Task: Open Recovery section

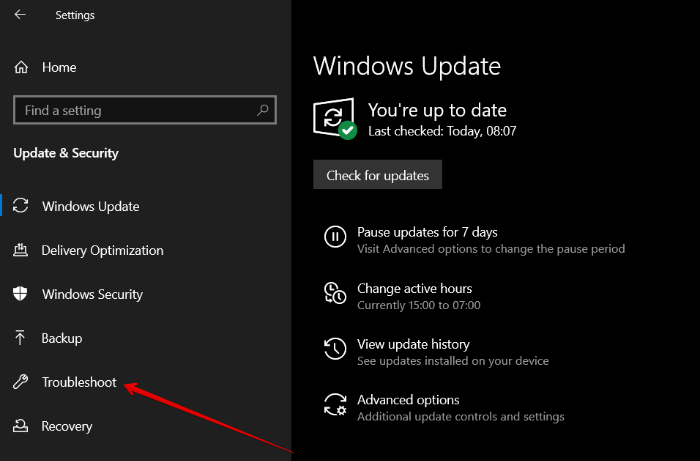Action: tap(67, 426)
